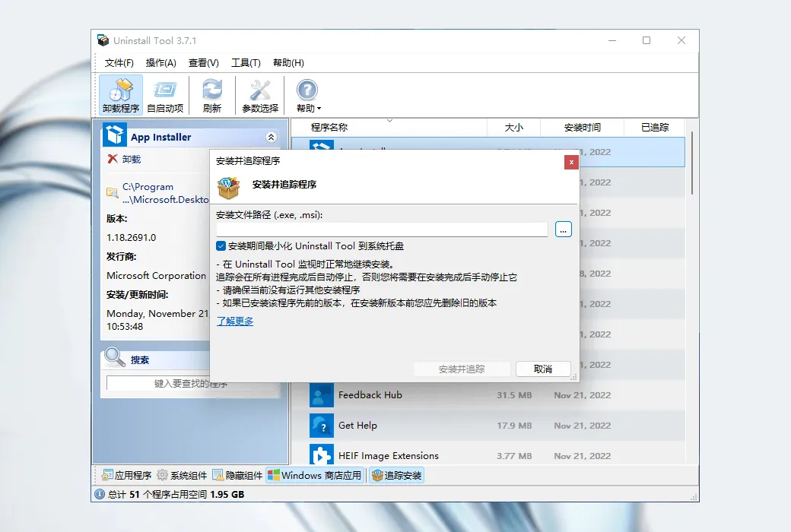Image resolution: width=791 pixels, height=532 pixels.
Task: Click the Feedback Hub app icon
Action: tap(321, 395)
